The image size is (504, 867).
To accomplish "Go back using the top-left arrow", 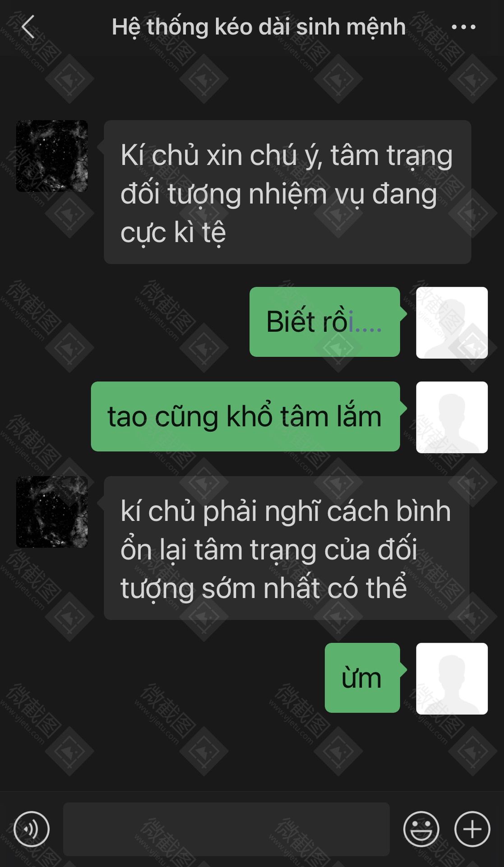I will click(x=28, y=27).
